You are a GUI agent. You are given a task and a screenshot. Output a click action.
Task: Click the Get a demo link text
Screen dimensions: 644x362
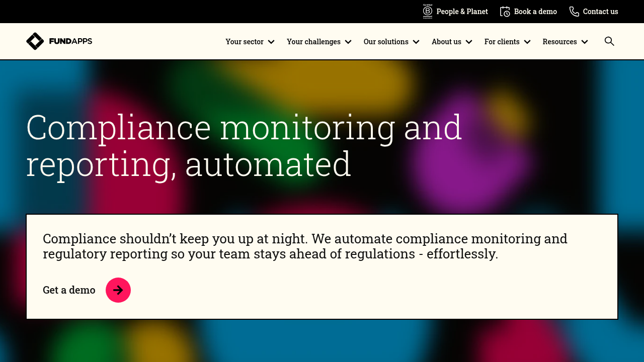coord(69,290)
